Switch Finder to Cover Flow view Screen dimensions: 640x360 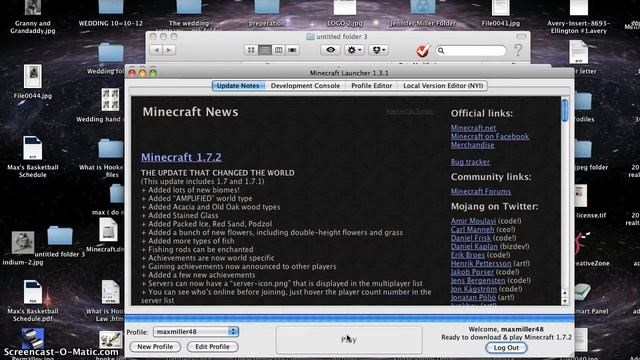click(x=292, y=50)
